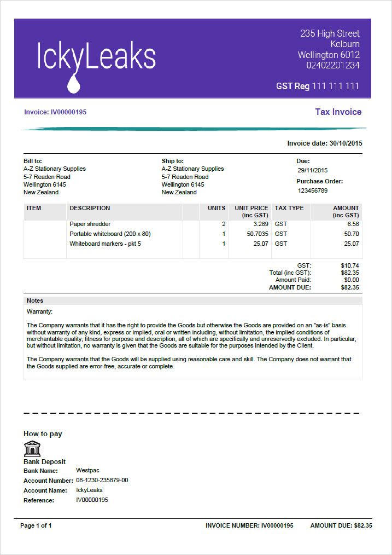Click the Tax Invoice title
Screen dimensions: 392x555
338,112
